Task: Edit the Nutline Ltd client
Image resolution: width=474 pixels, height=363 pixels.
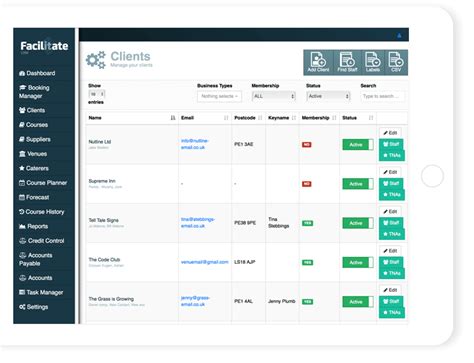Action: [x=390, y=133]
